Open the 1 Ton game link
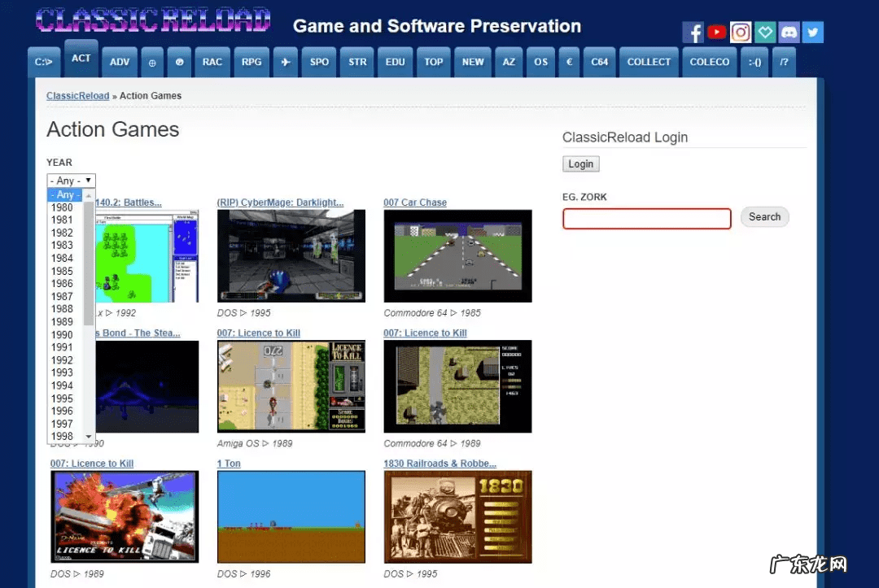Viewport: 879px width, 588px height. point(229,463)
